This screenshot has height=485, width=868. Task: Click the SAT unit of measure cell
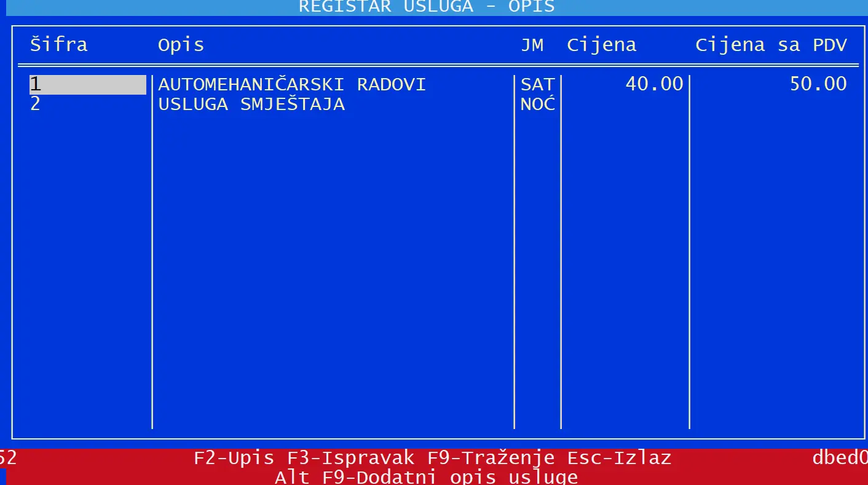tap(537, 84)
